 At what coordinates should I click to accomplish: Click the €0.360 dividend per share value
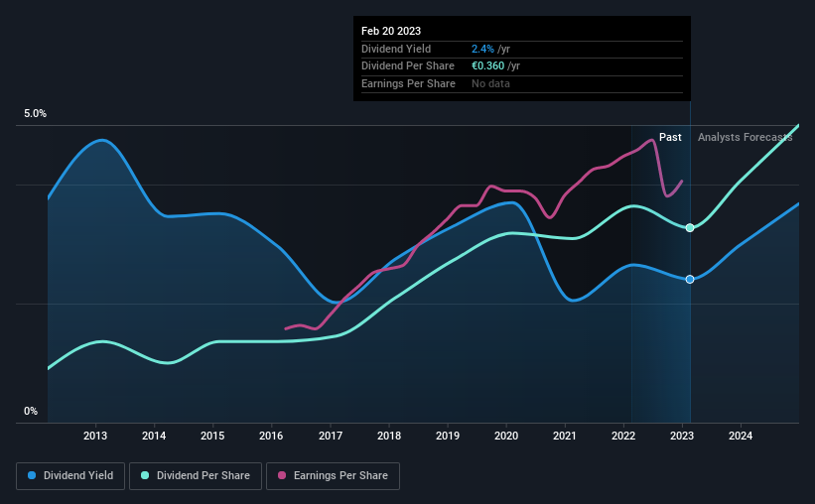pos(488,65)
